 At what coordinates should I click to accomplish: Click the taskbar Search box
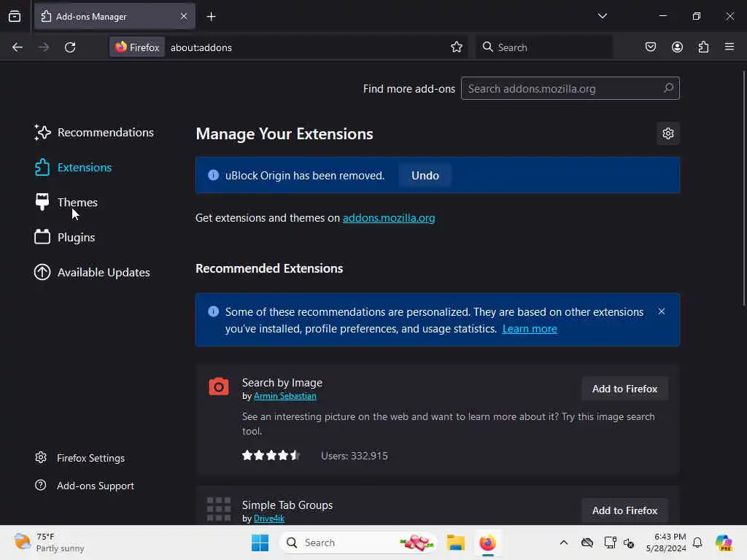tap(359, 542)
